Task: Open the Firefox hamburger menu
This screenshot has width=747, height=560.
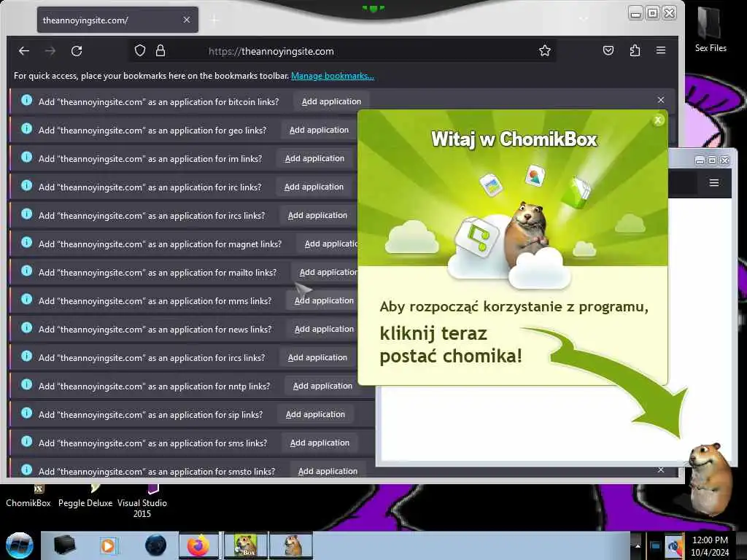Action: pos(661,50)
